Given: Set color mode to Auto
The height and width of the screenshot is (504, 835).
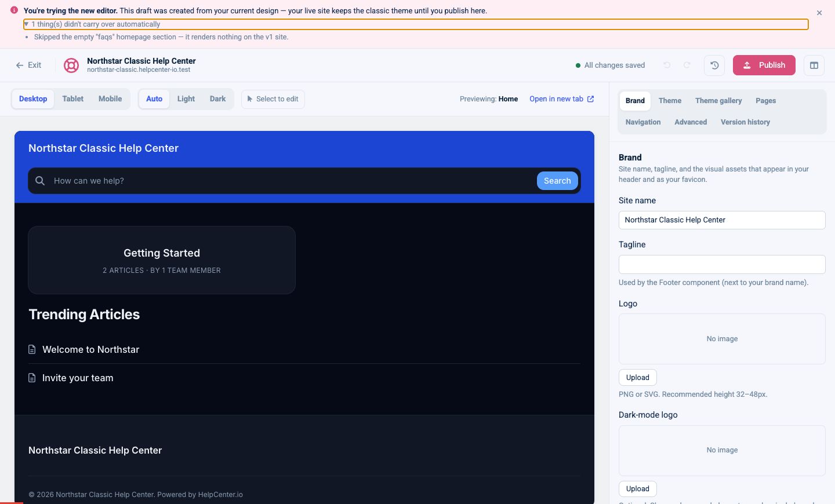Looking at the screenshot, I should point(154,99).
